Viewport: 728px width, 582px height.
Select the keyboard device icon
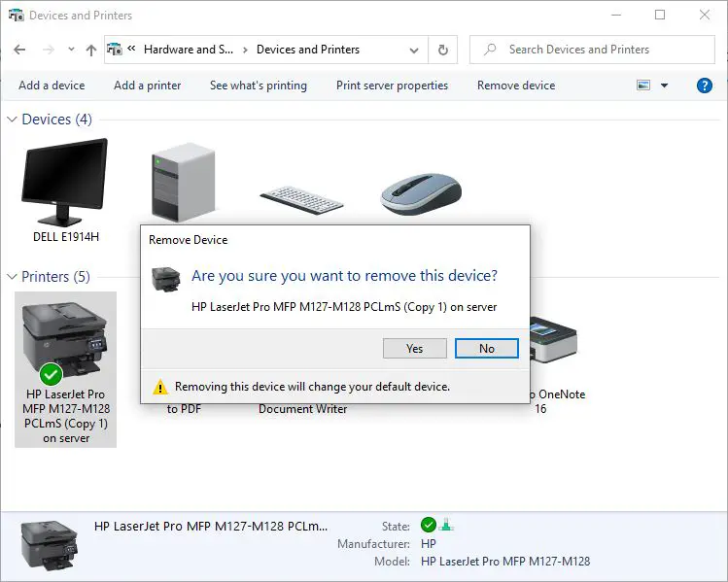point(301,197)
